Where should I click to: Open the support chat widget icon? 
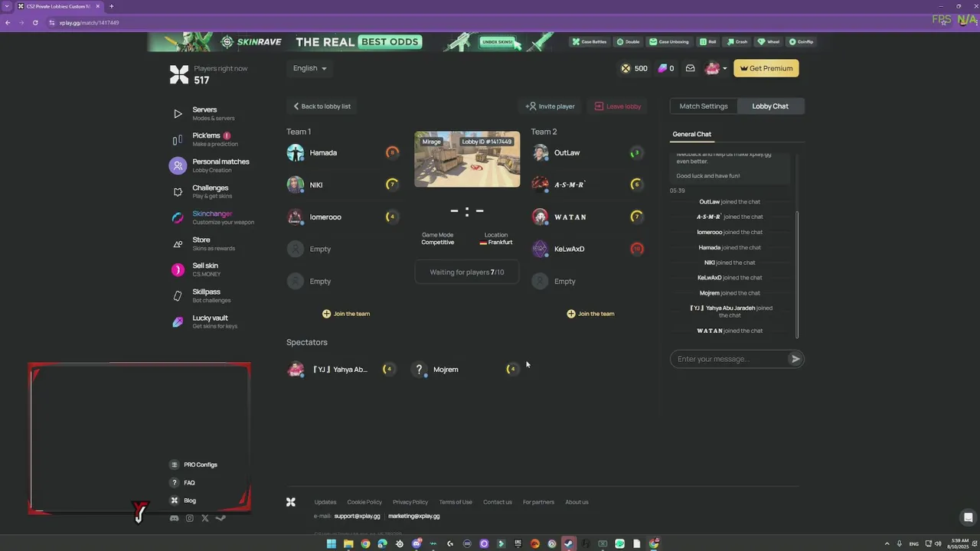click(x=968, y=517)
